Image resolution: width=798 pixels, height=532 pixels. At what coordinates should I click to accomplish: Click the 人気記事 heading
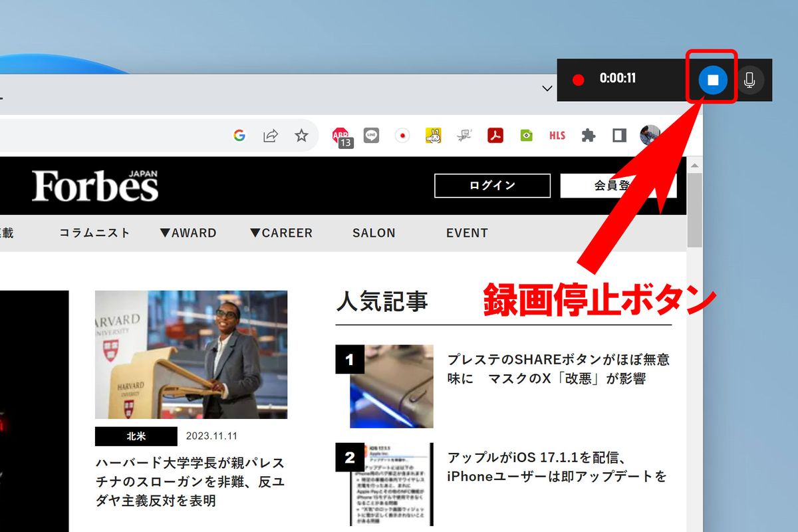pos(382,302)
